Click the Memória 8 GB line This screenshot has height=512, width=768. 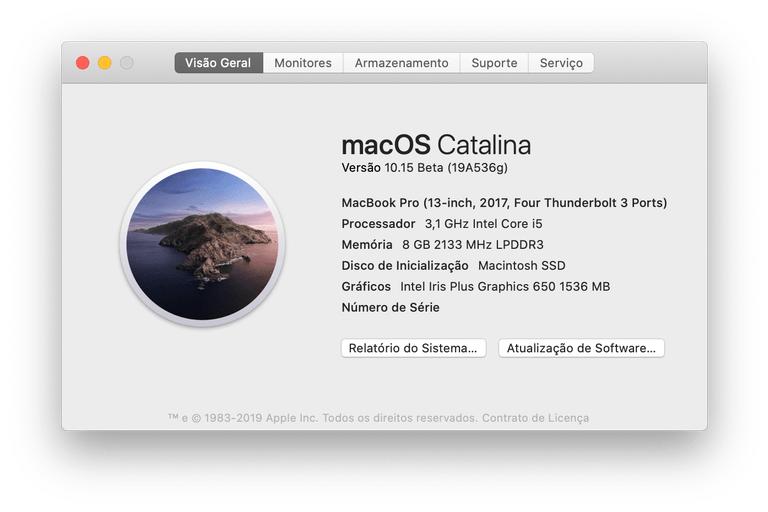click(442, 245)
